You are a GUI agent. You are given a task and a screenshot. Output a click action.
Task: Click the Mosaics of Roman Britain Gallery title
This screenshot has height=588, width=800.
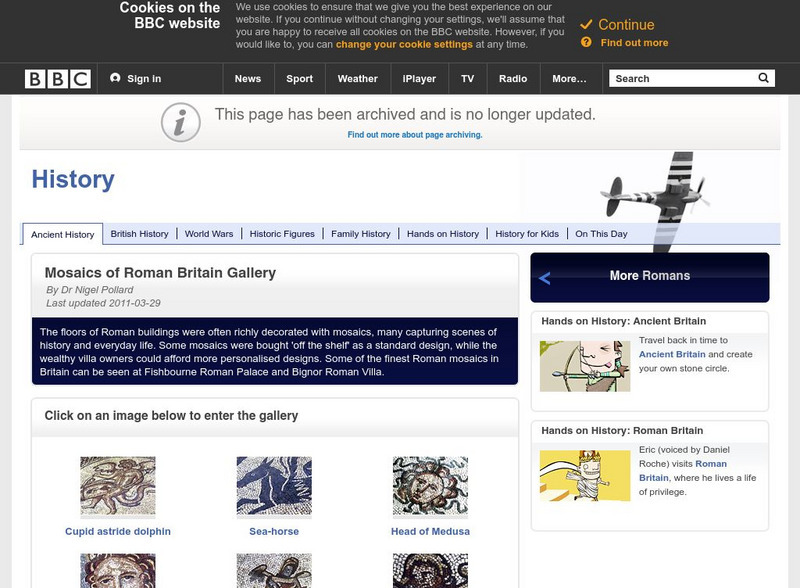click(x=160, y=273)
